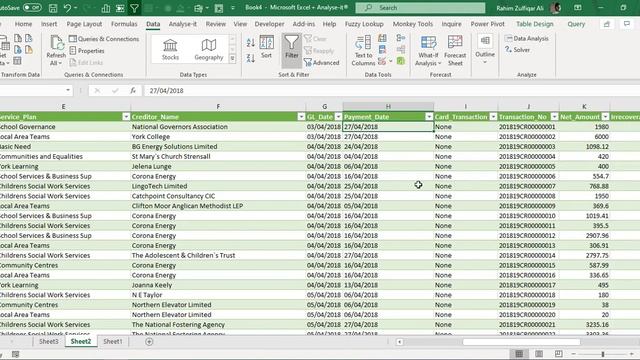The image size is (640, 360).
Task: Click the funnel filter icon in the title bar
Action: (x=134, y=8)
